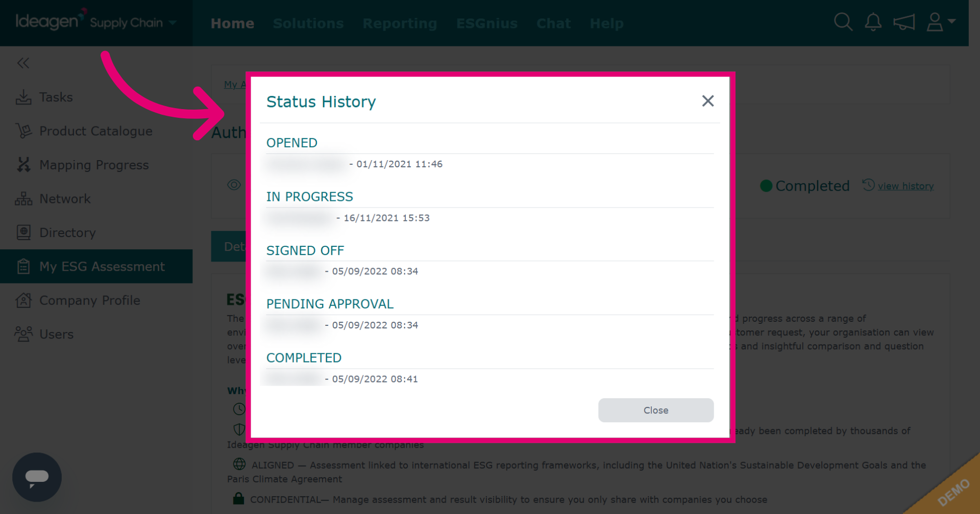980x514 pixels.
Task: Go to the Home menu
Action: [x=232, y=23]
